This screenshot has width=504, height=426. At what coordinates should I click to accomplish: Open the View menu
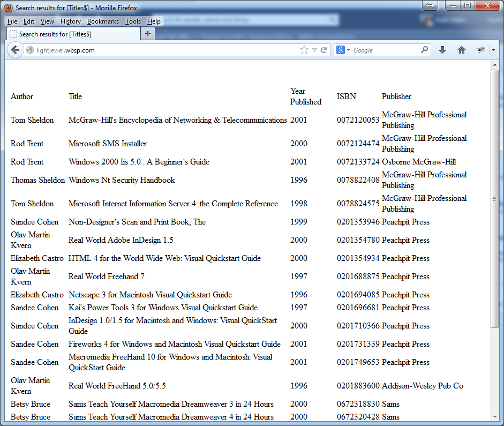47,21
